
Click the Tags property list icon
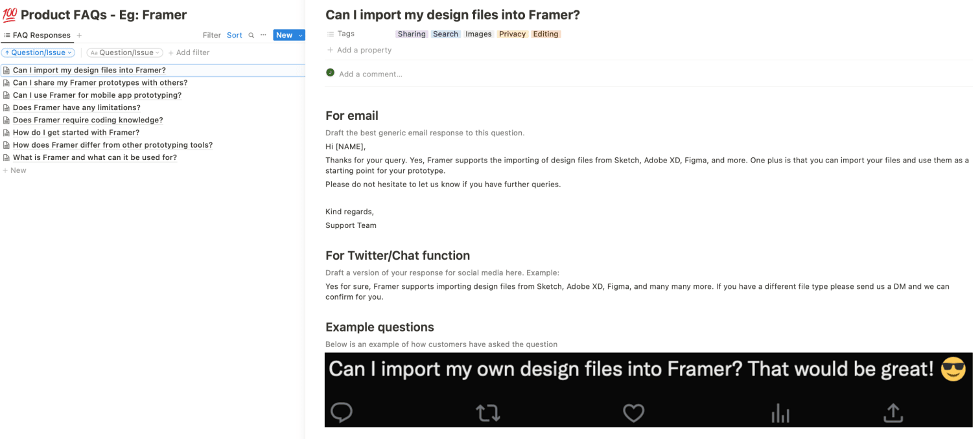click(331, 33)
